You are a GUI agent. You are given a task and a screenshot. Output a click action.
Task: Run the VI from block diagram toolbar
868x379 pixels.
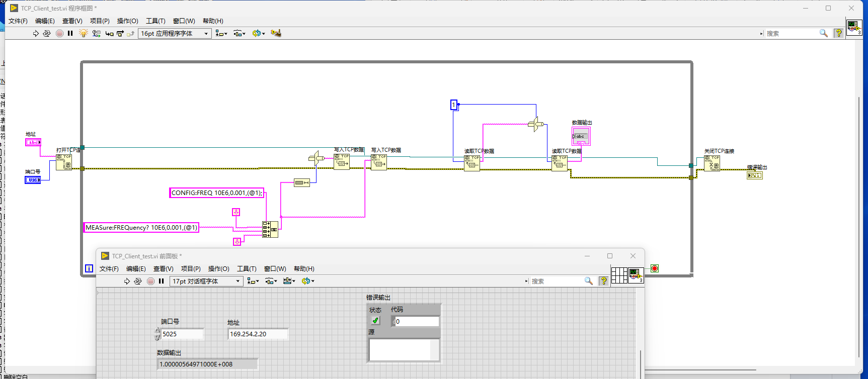pos(36,33)
